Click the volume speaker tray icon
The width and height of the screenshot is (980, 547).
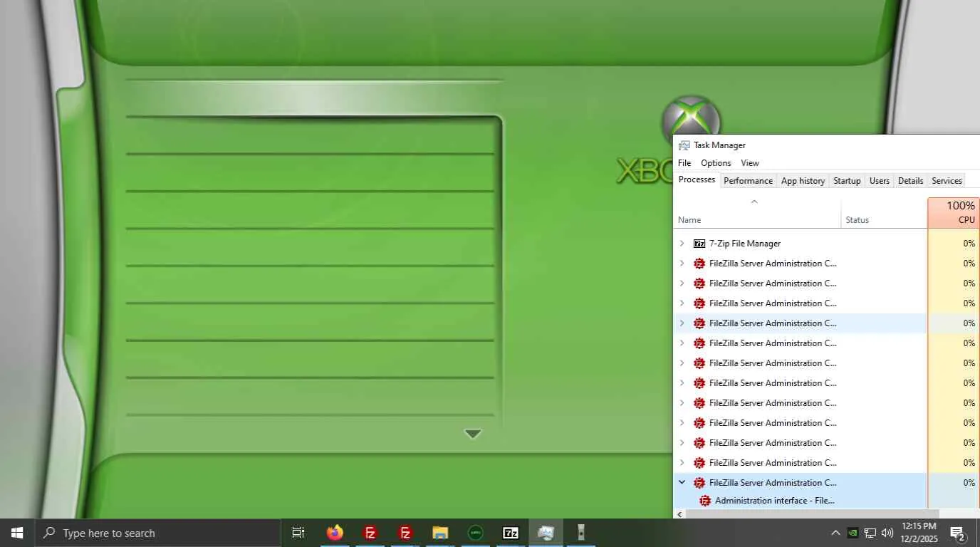(887, 533)
